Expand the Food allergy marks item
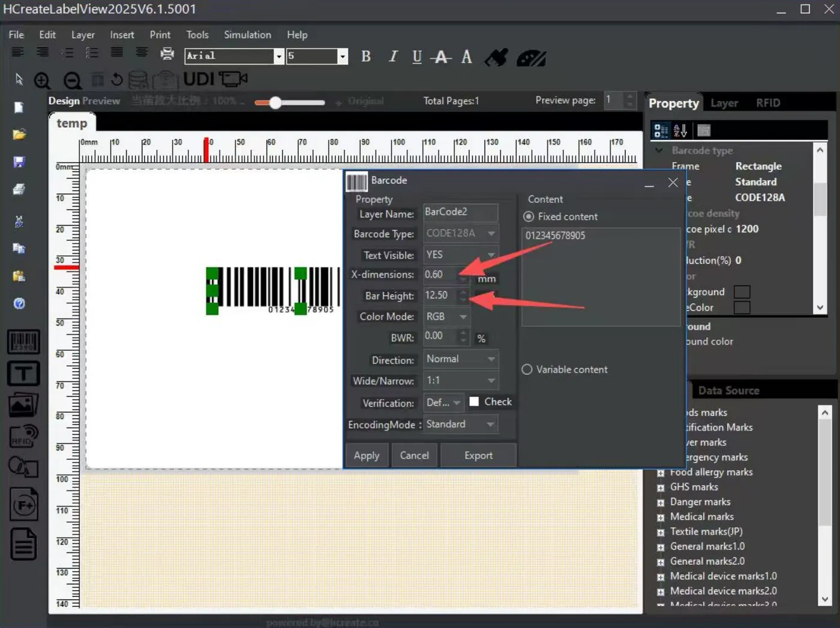The image size is (840, 628). pos(661,473)
